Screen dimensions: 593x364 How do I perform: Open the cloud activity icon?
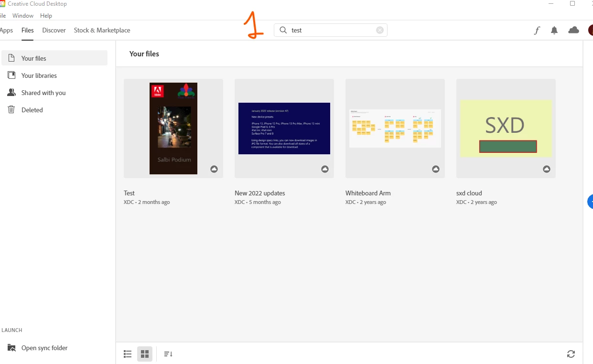[573, 30]
